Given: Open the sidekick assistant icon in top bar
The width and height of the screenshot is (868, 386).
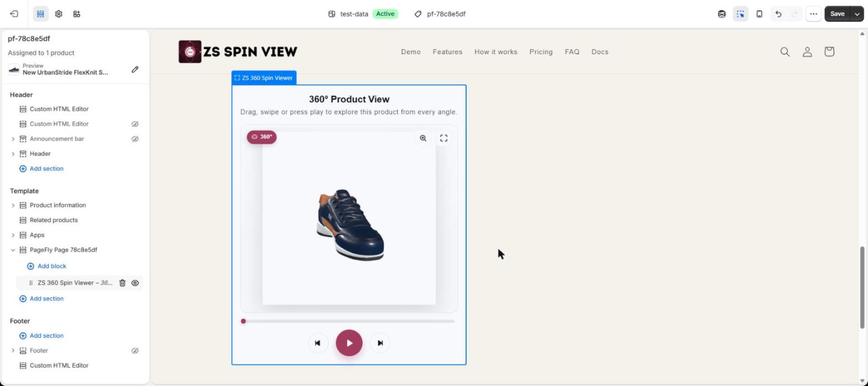Looking at the screenshot, I should click(722, 14).
